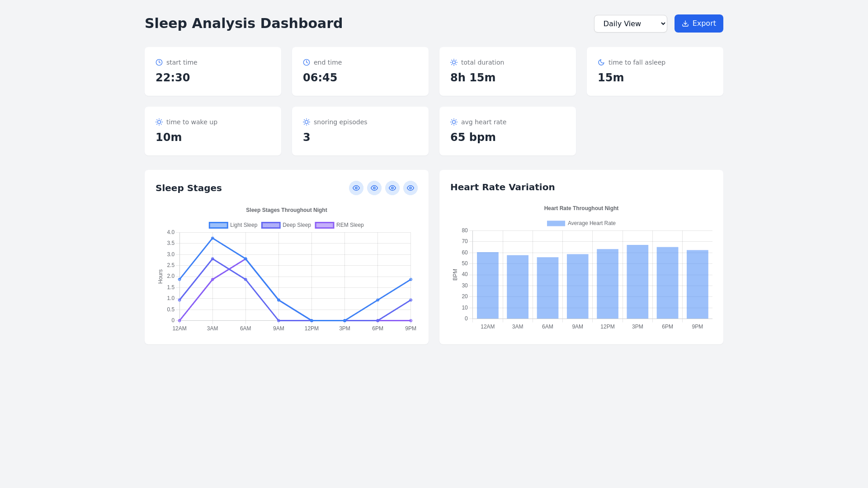Click the sun icon beside time to wake up
This screenshot has width=868, height=488.
coord(159,122)
